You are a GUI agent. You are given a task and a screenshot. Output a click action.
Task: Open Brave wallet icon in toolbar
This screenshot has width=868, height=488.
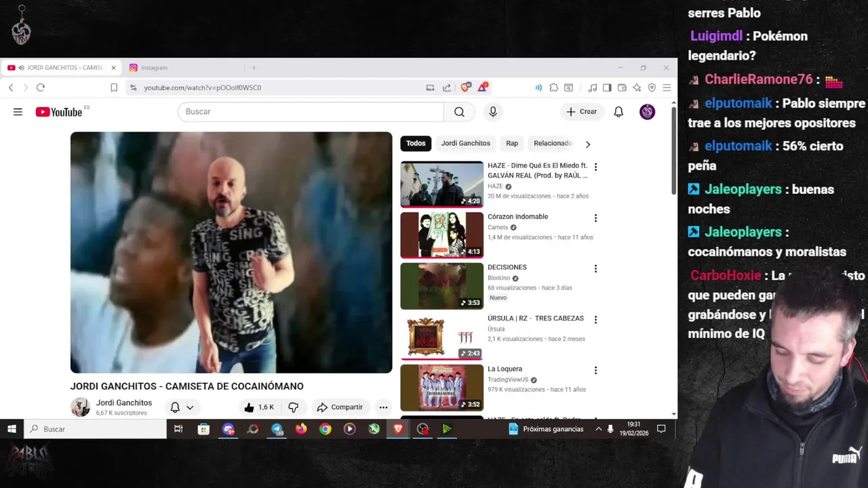(x=622, y=87)
